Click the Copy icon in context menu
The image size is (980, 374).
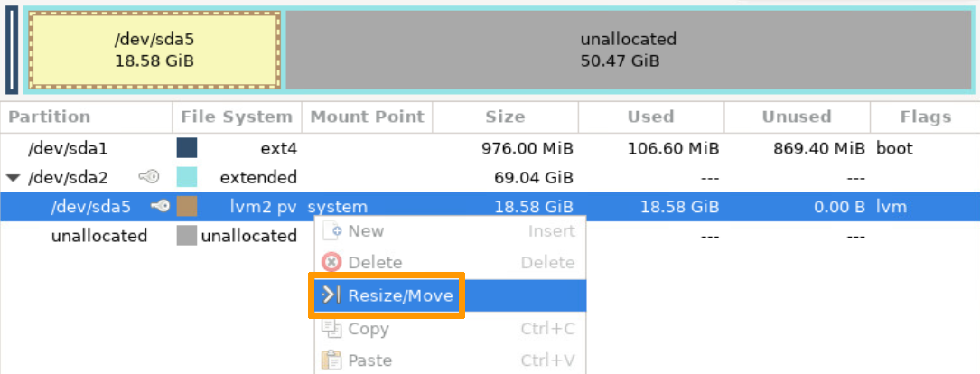click(x=331, y=329)
